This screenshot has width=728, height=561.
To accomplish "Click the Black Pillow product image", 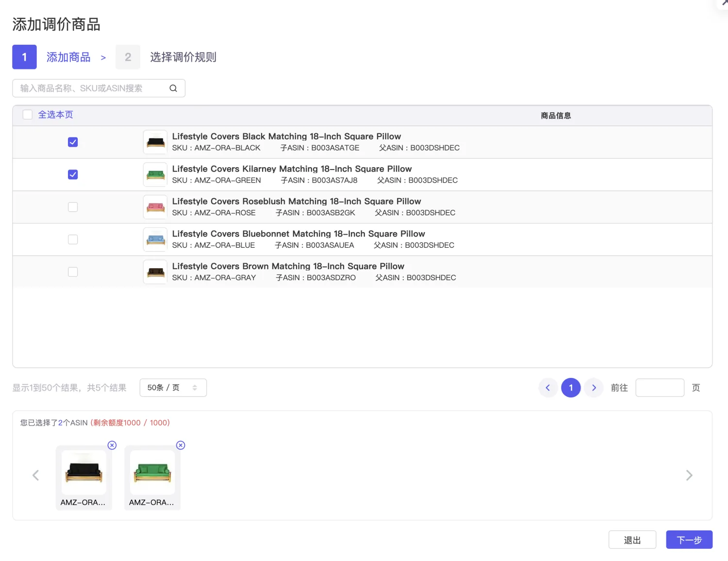I will click(155, 142).
